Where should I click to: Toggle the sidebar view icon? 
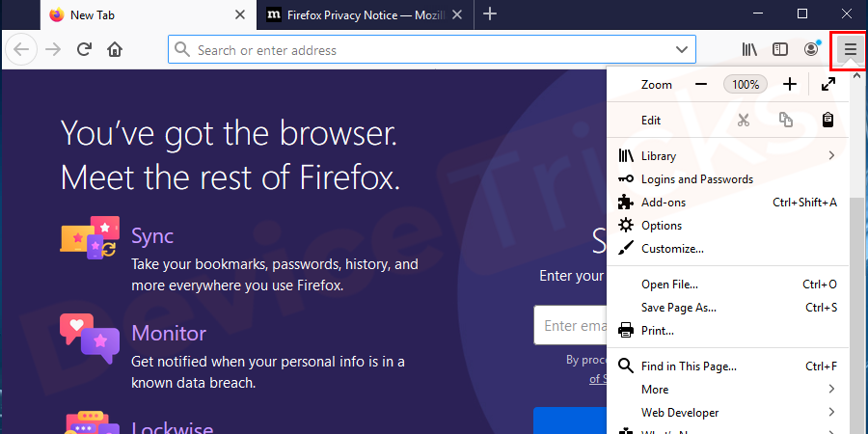point(780,50)
